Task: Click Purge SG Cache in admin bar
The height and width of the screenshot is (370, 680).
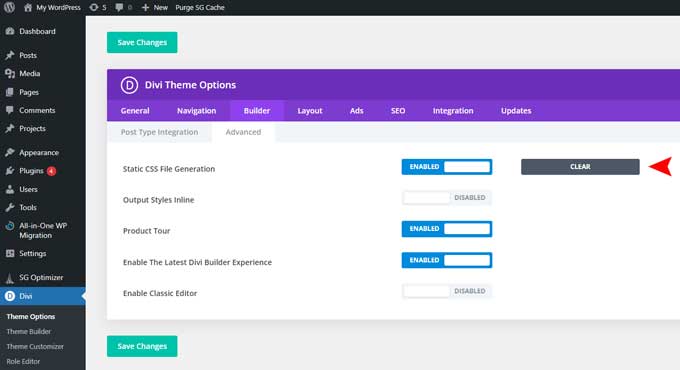Action: point(200,7)
